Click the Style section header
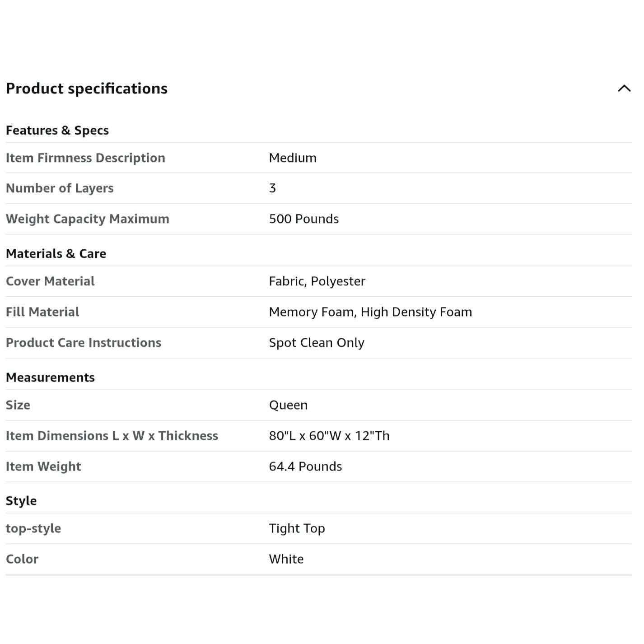The width and height of the screenshot is (644, 644). click(21, 501)
